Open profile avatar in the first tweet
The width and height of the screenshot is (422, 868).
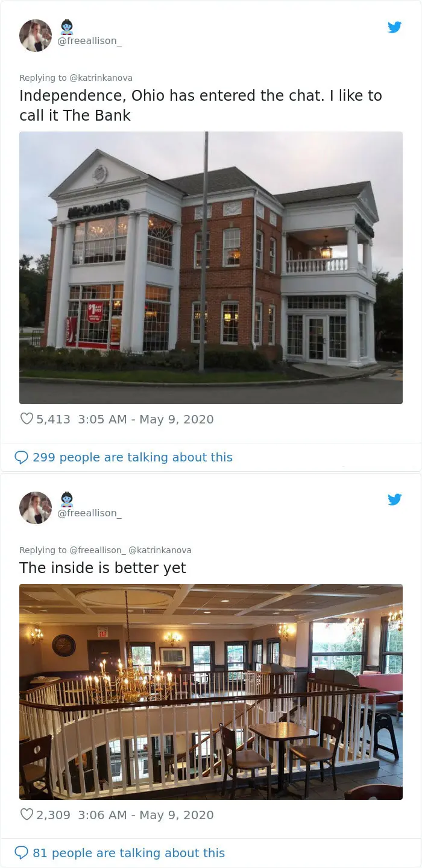(36, 36)
